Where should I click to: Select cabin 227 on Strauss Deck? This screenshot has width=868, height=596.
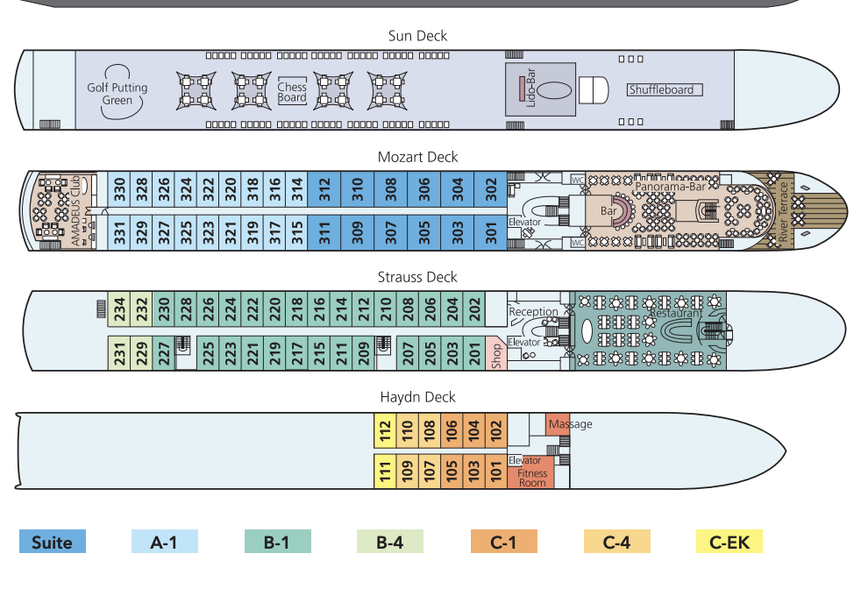(163, 353)
